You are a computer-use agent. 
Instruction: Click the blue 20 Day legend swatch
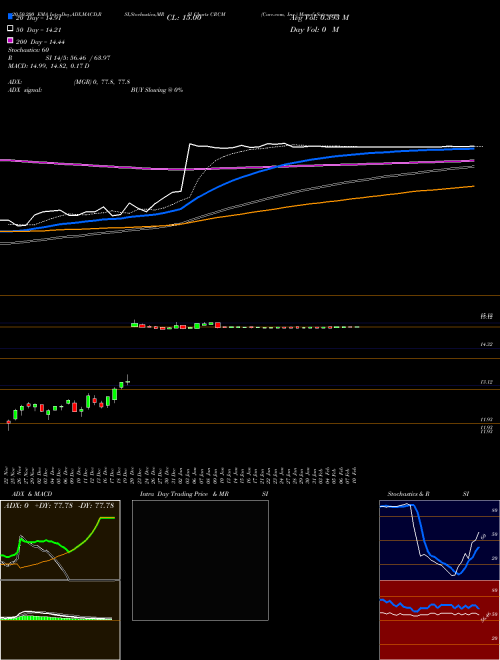click(11, 16)
